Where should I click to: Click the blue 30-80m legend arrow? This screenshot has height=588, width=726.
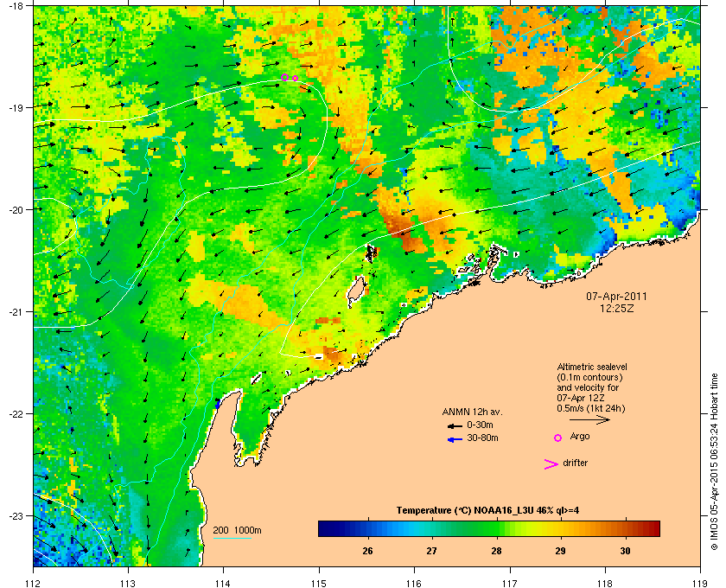coord(455,439)
